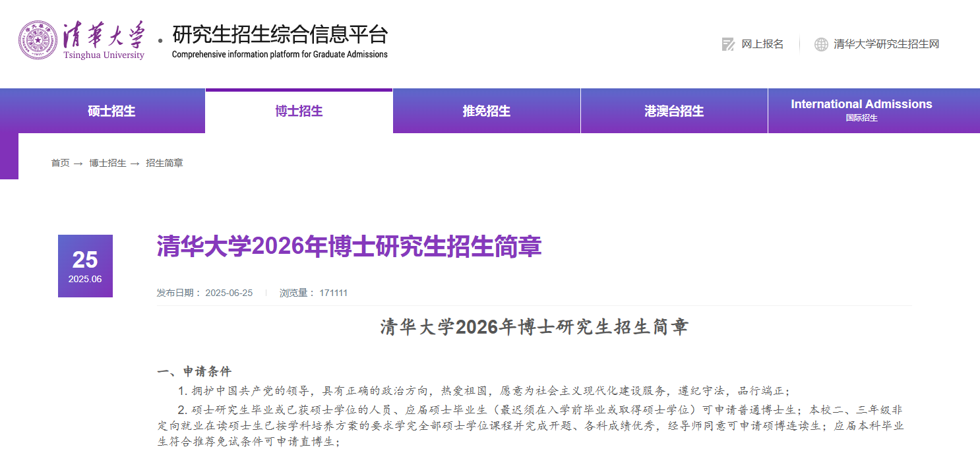Click the purple title 清华大学2026年博士研究生招生简章

(x=349, y=247)
